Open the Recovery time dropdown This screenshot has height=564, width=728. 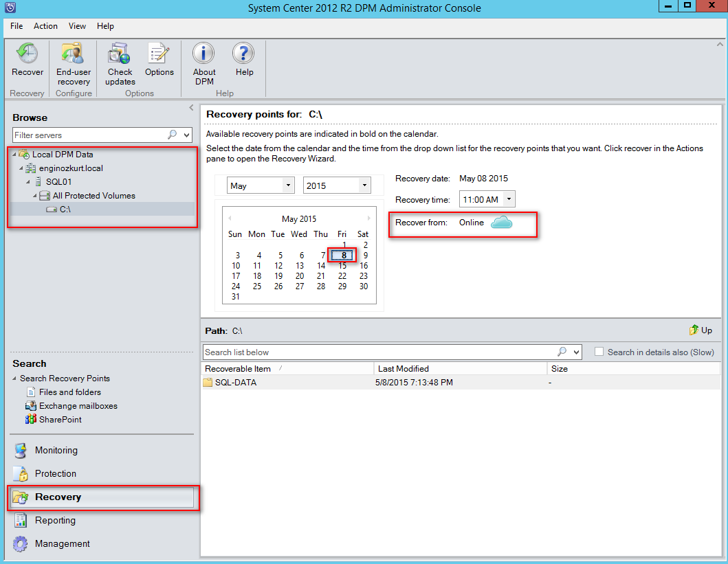click(x=509, y=200)
